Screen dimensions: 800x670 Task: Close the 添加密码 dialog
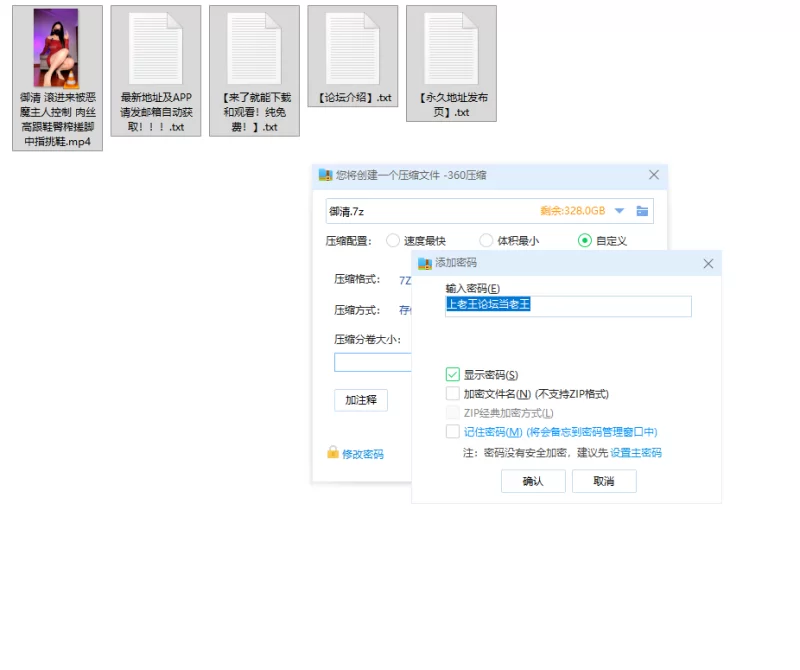pyautogui.click(x=708, y=264)
